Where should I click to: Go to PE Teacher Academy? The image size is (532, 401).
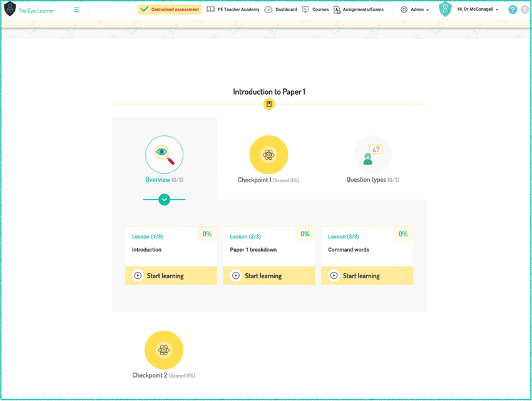click(x=238, y=9)
